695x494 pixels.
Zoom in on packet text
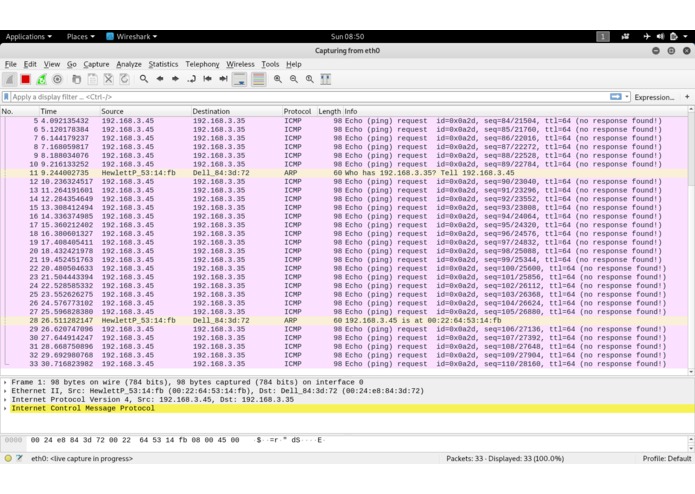(278, 79)
